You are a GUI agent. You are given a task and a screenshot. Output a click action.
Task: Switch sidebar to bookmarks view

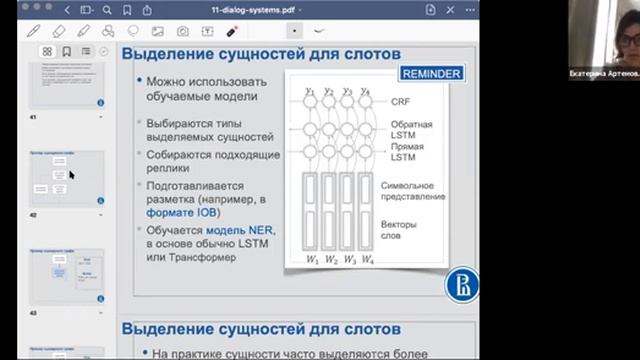67,51
